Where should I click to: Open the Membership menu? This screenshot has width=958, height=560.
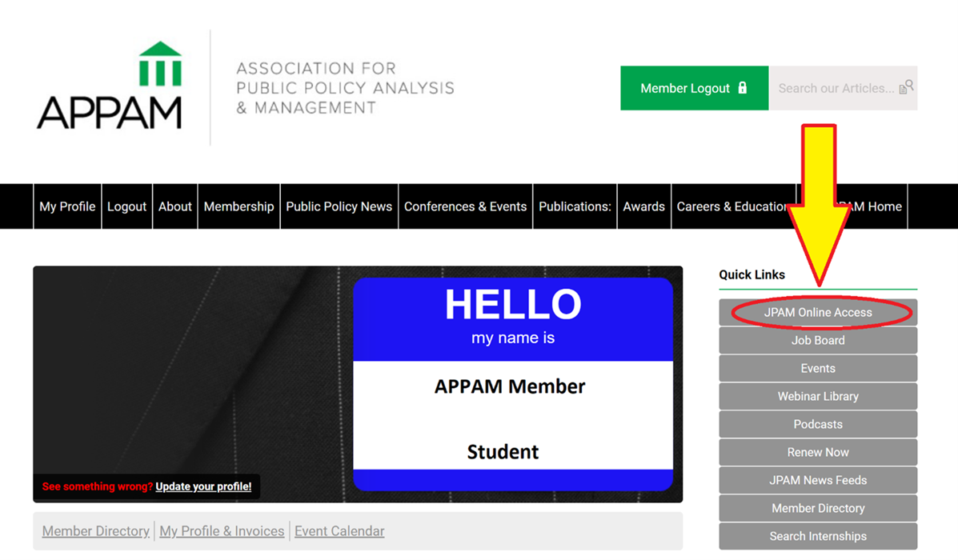(x=238, y=206)
